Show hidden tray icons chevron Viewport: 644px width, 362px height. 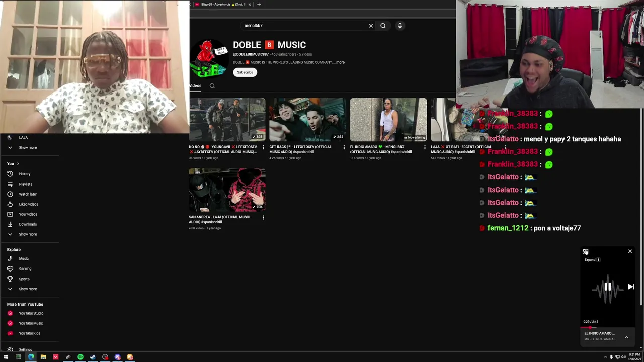605,357
